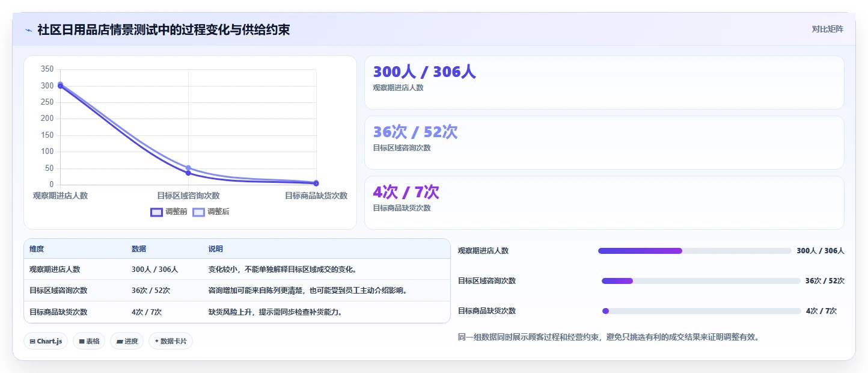Screen dimensions: 868x373
Task: Select table cell 观察期进店人数
Action: (x=55, y=270)
